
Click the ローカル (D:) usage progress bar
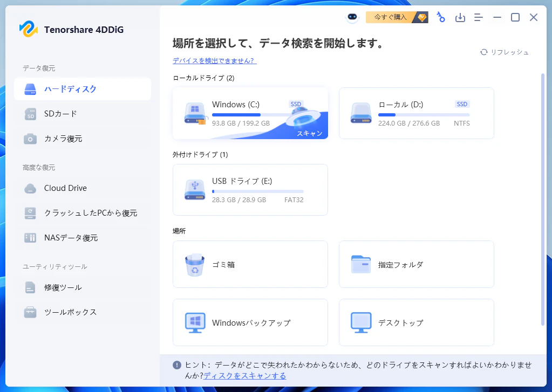[x=424, y=115]
